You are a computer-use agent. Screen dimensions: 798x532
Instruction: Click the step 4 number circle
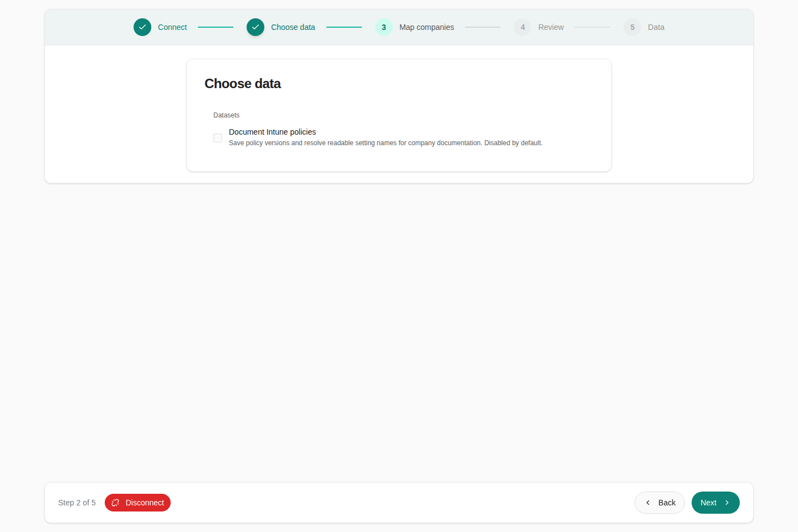point(523,27)
